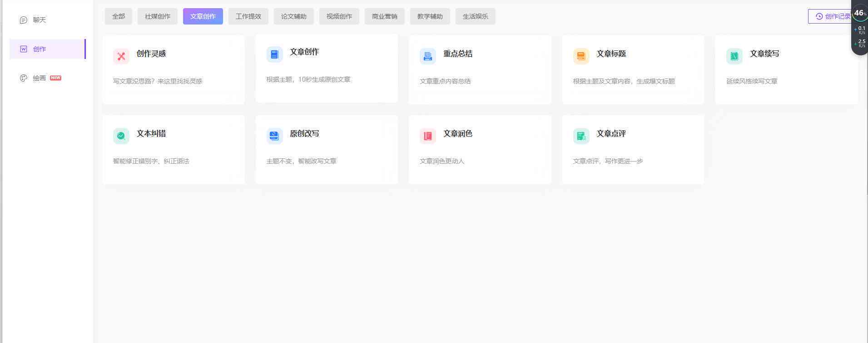Switch to the 生活娱乐 tab

[x=476, y=16]
